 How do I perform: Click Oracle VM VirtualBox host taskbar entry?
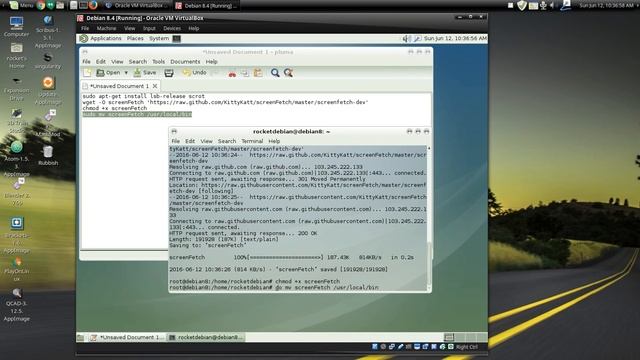pyautogui.click(x=136, y=6)
